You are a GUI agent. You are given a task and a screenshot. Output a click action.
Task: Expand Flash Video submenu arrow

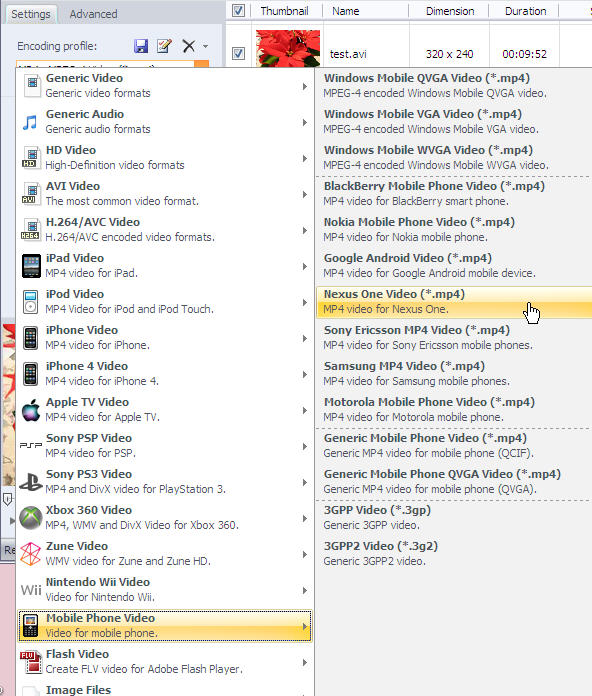tap(304, 662)
